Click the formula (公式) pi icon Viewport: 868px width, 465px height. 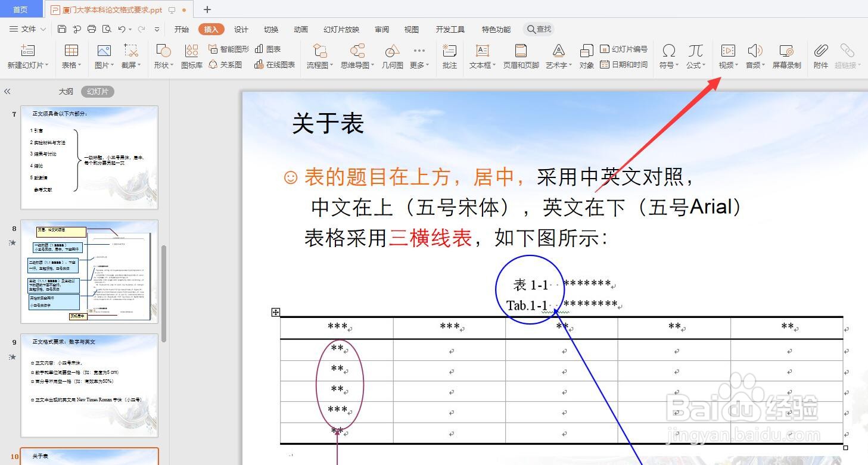695,51
